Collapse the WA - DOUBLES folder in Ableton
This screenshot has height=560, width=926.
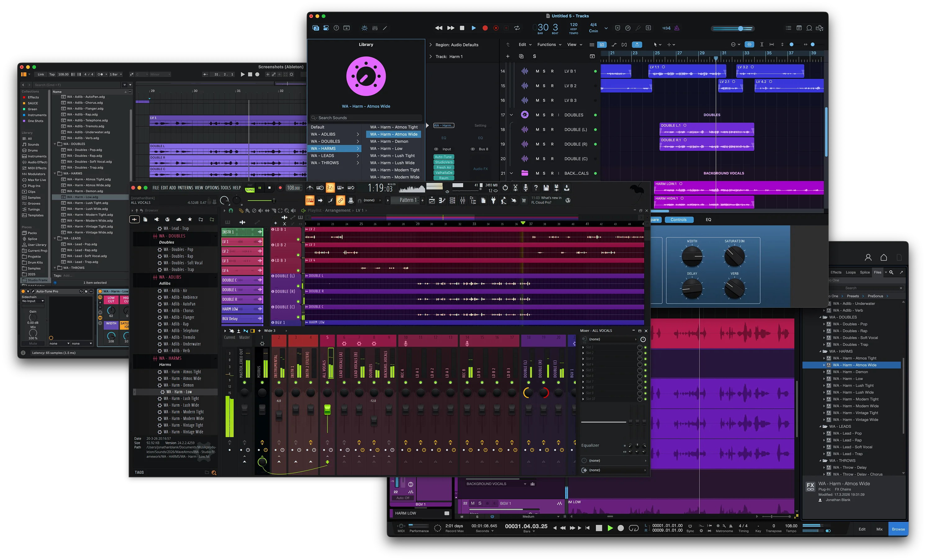[x=55, y=144]
